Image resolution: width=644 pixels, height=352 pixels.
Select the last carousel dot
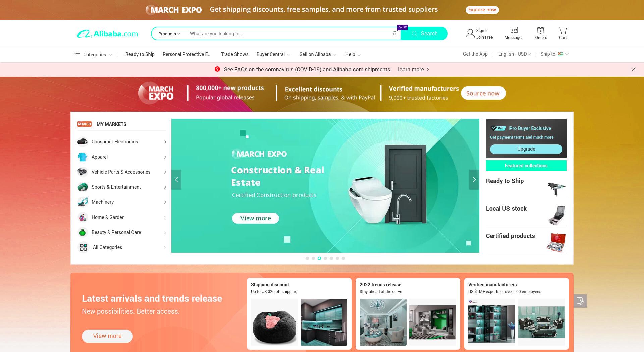(343, 258)
